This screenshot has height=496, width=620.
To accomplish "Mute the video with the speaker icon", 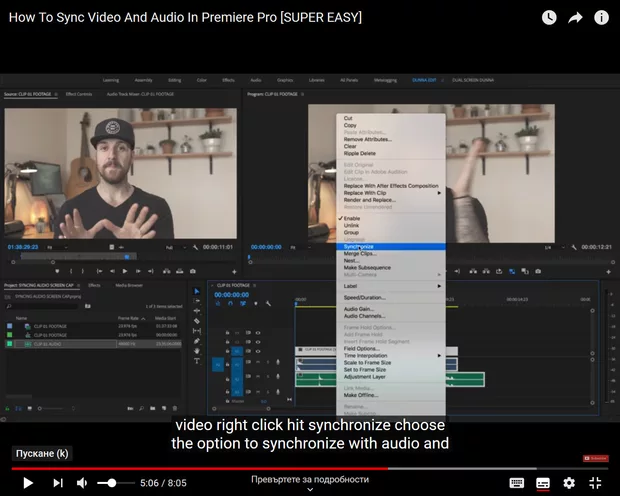I will click(x=83, y=482).
